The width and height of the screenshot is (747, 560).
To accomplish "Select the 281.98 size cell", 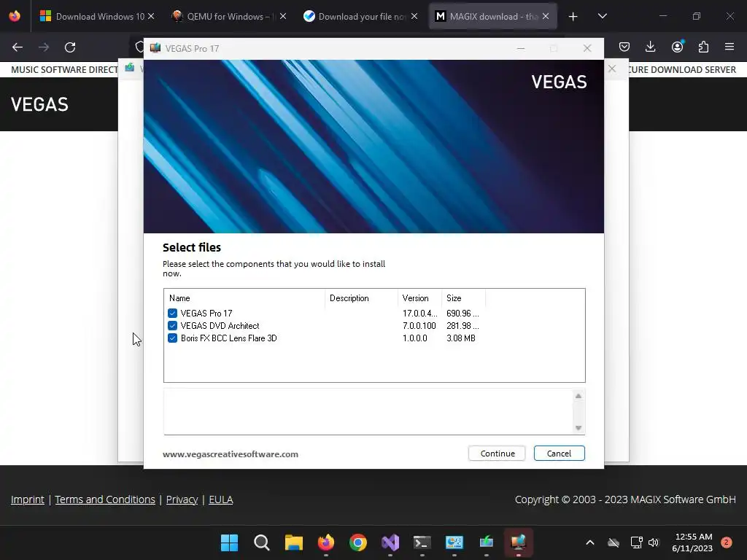I will 462,326.
